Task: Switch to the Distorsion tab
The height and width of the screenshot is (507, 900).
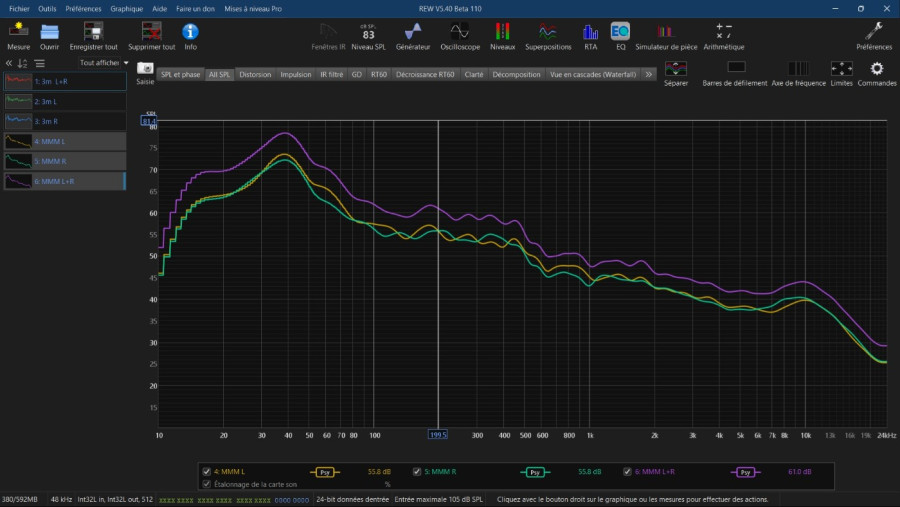Action: pyautogui.click(x=255, y=74)
